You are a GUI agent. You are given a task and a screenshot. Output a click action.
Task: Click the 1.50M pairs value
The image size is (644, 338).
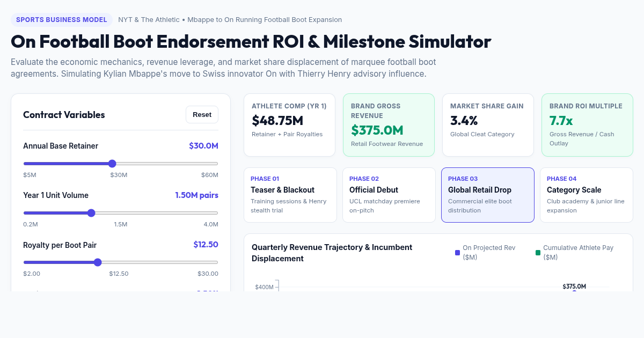pyautogui.click(x=196, y=195)
